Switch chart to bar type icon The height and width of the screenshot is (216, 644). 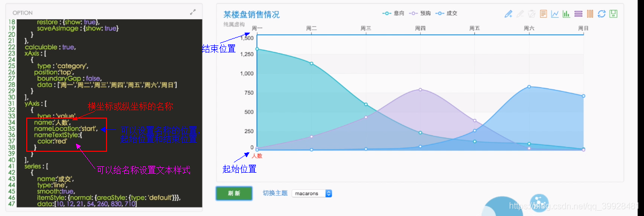click(x=566, y=14)
